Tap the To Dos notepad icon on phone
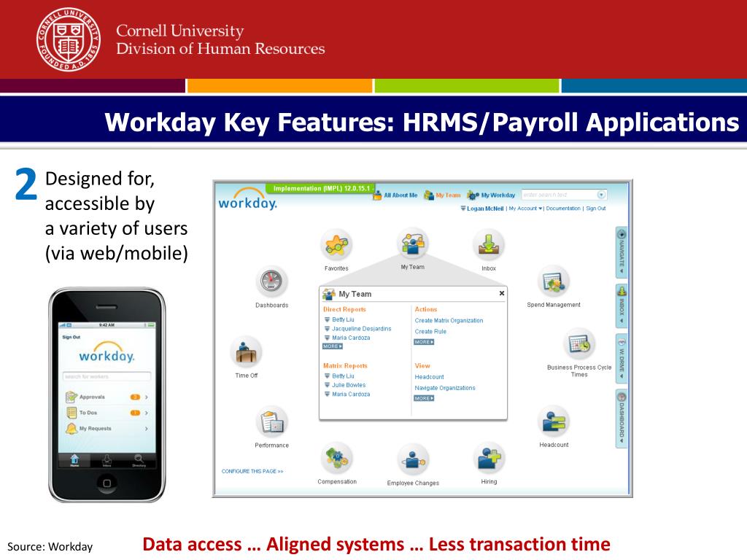The image size is (747, 560). click(71, 413)
